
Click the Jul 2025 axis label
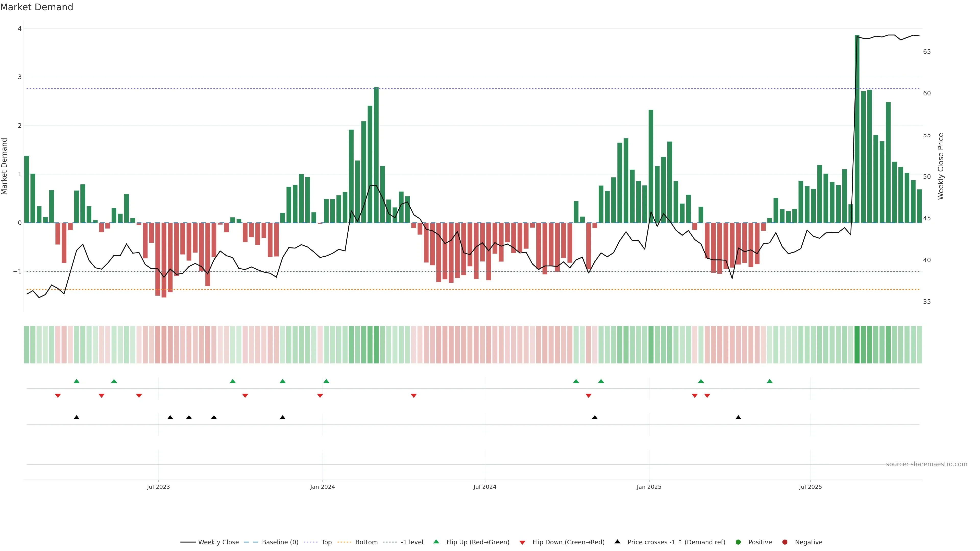tap(810, 487)
